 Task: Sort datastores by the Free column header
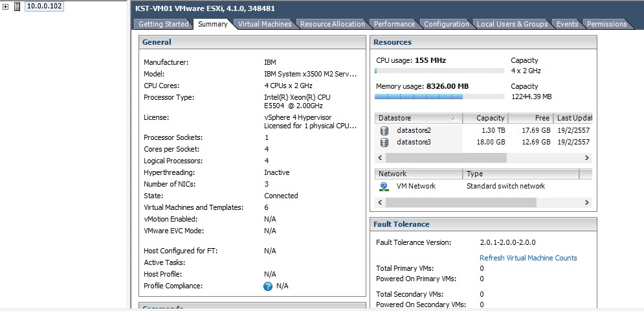tap(531, 119)
